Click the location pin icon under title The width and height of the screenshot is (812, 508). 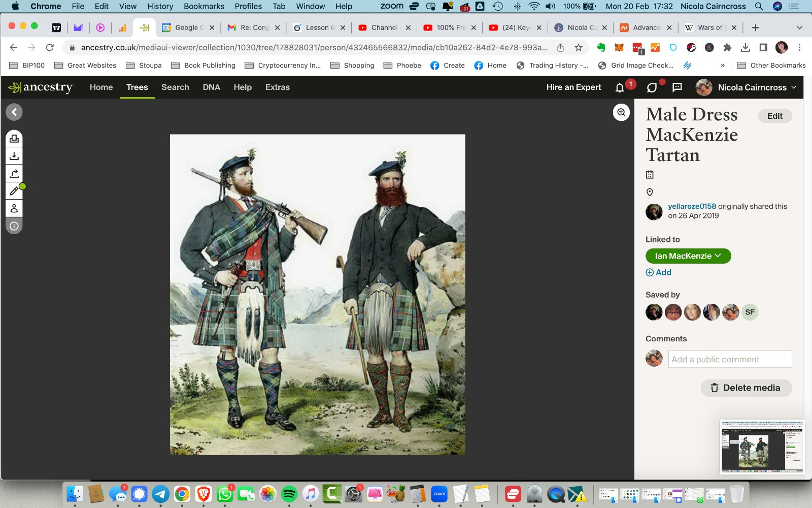pos(650,192)
